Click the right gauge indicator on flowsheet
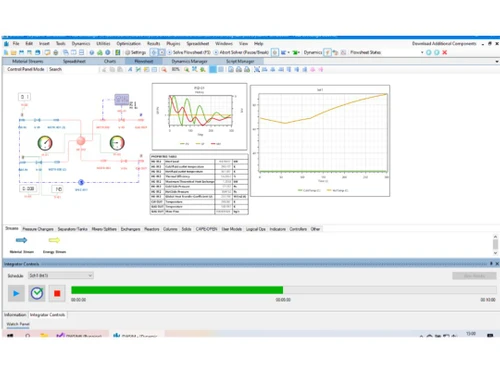Screen dimensions: 500x375 117,143
